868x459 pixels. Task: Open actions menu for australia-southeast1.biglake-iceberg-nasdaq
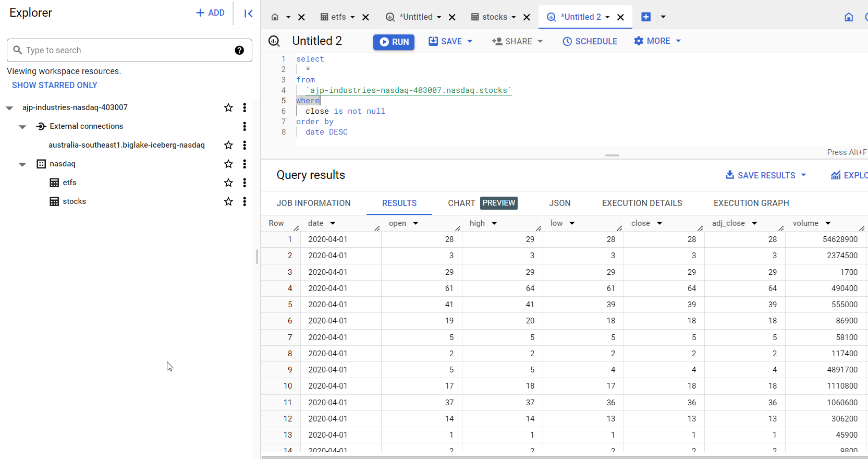tap(244, 145)
